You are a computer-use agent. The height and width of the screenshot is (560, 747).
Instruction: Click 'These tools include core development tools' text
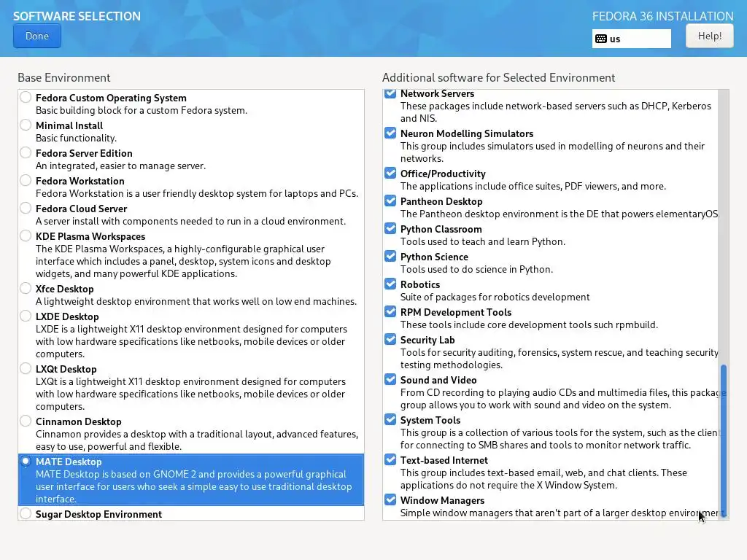coord(529,324)
